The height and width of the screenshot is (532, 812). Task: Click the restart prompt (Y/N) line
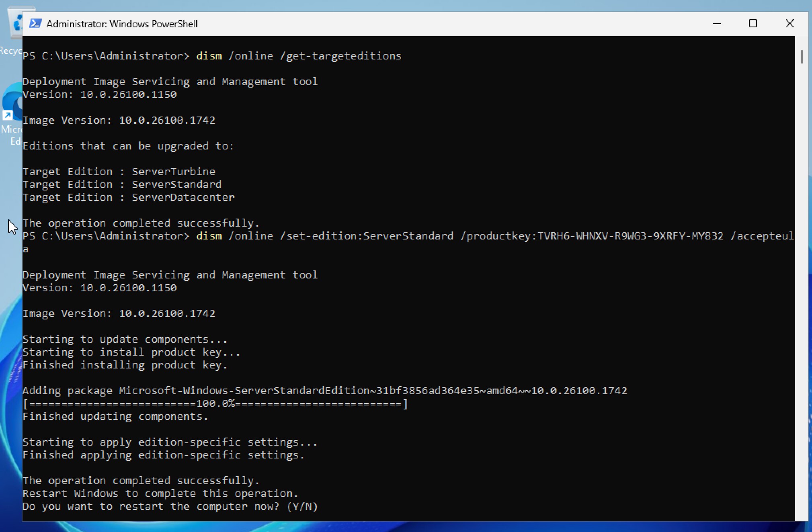click(x=170, y=506)
